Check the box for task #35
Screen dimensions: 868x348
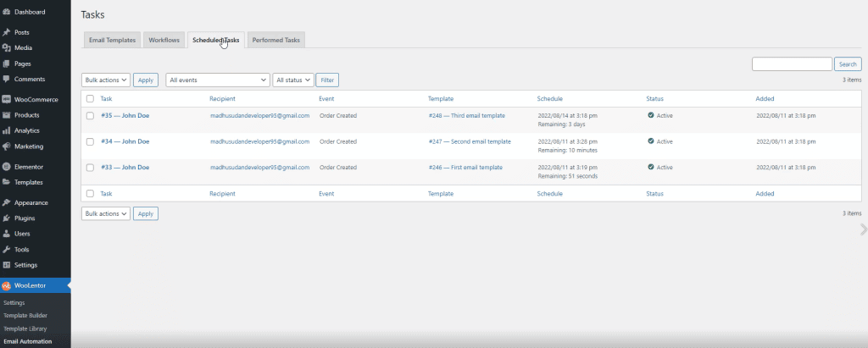pos(90,116)
